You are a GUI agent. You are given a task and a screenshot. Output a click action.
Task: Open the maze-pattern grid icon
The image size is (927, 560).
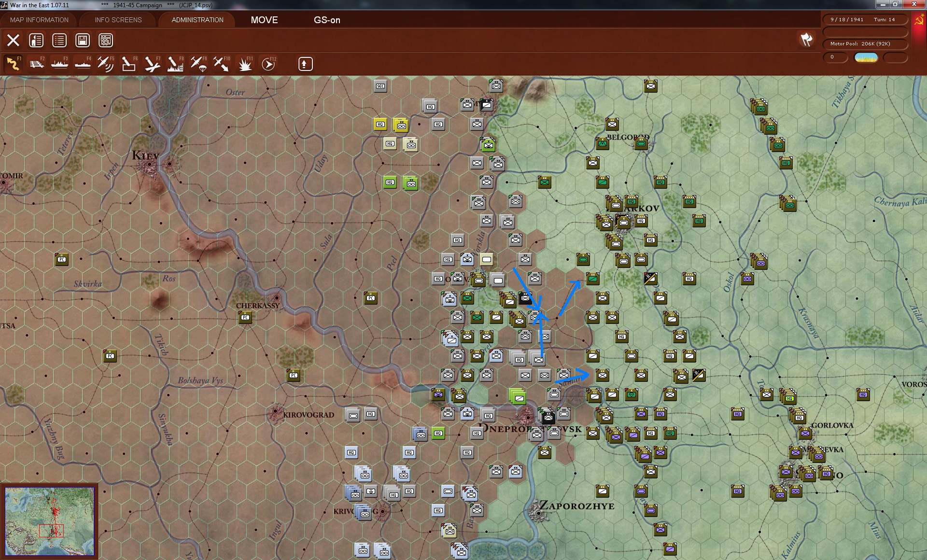click(106, 40)
